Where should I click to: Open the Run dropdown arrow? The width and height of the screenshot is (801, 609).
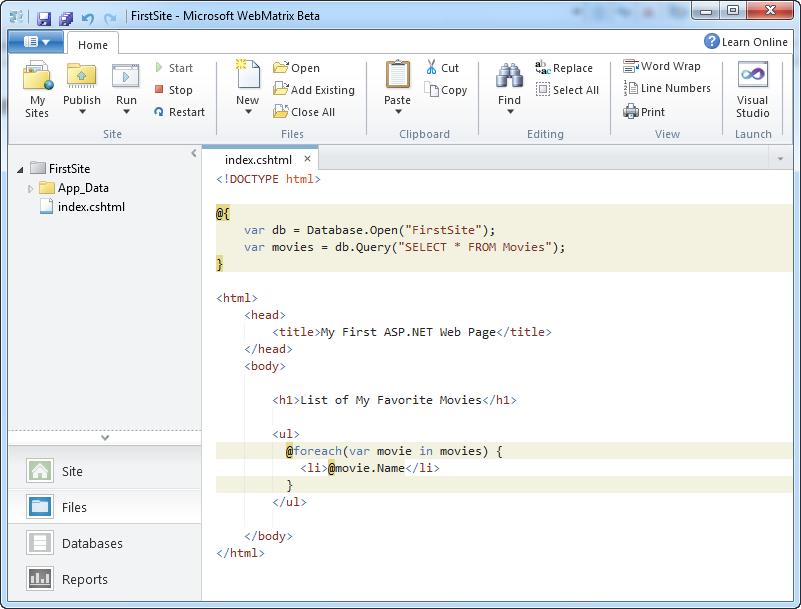point(126,111)
